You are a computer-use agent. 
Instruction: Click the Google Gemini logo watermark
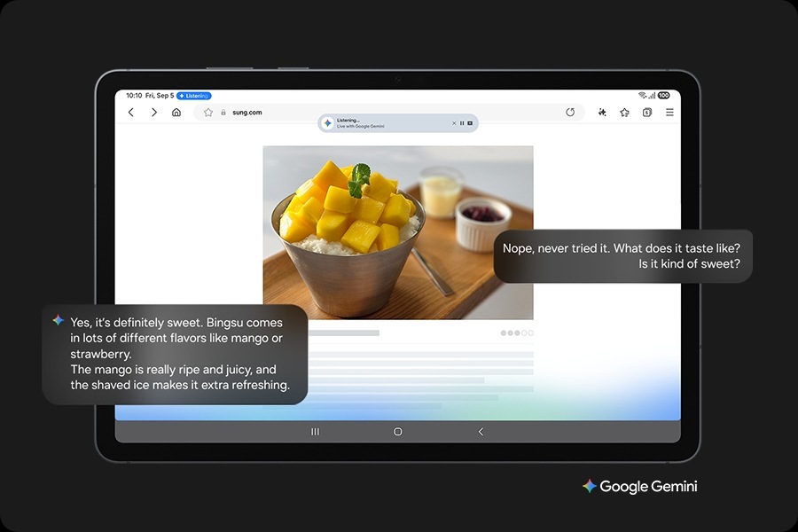click(640, 486)
